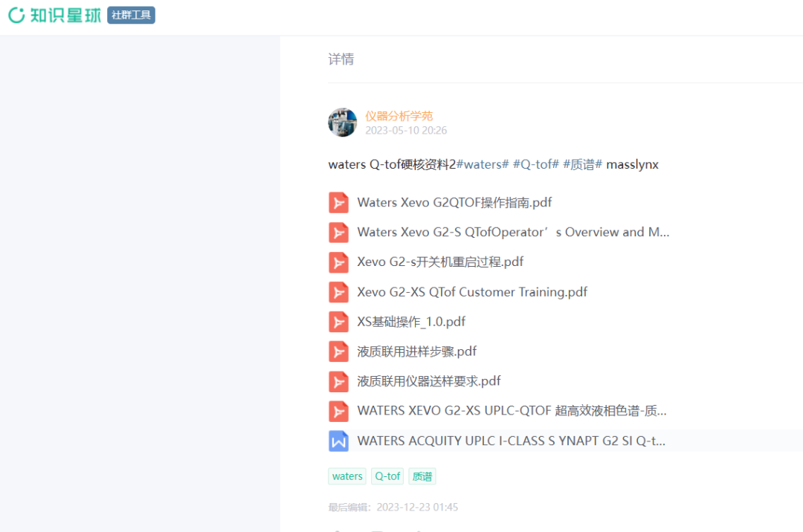Click the PDF icon for WATERS XEVO G2-XS UPLC-QTOF
Viewport: 803px width, 532px height.
coord(338,411)
